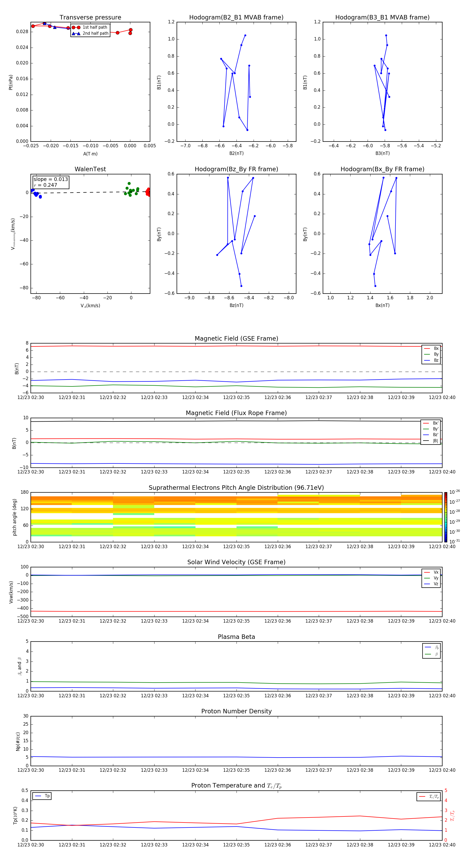Click the "Bz(nT)" x-axis label
Image resolution: width=473 pixels, height=868 pixels.
pyautogui.click(x=236, y=305)
